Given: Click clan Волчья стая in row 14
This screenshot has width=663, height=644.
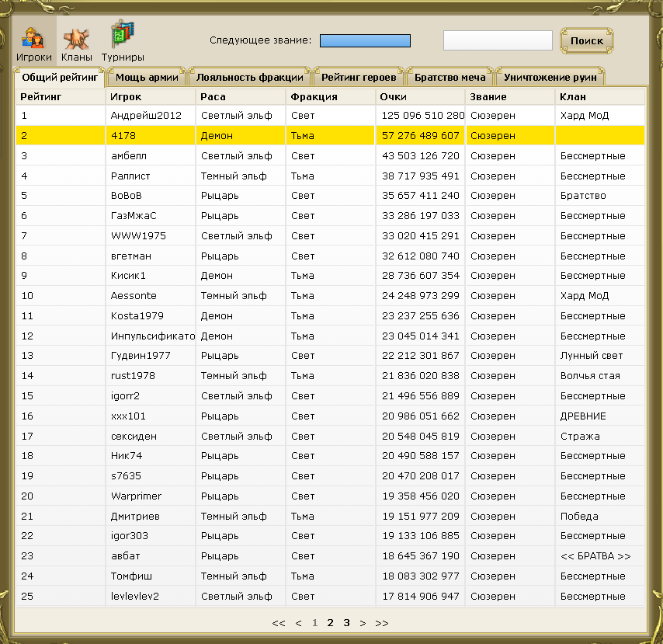Looking at the screenshot, I should click(590, 376).
